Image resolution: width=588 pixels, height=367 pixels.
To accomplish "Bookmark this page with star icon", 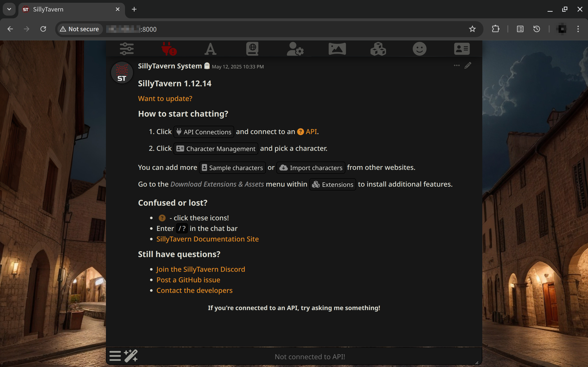I will point(472,29).
